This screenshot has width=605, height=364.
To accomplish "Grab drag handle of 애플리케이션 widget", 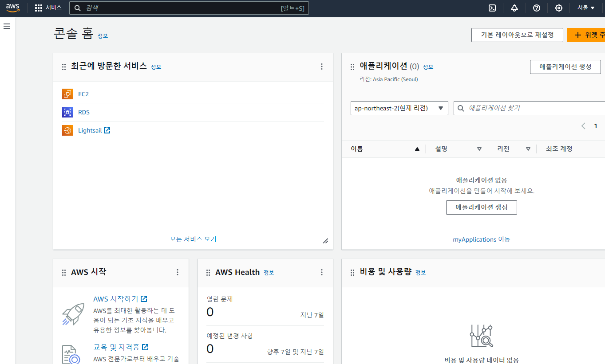I will [x=352, y=67].
